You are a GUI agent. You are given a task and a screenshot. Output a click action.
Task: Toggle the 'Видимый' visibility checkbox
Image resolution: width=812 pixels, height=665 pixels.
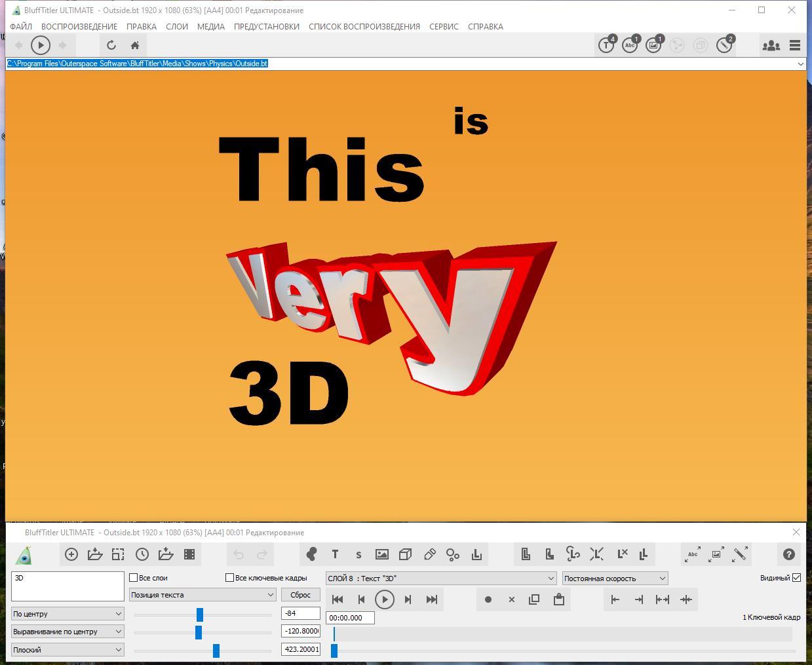point(797,578)
